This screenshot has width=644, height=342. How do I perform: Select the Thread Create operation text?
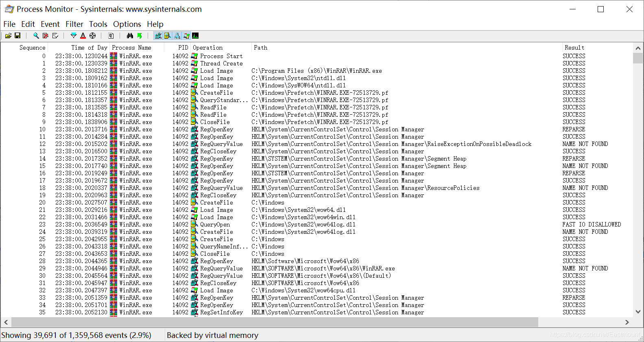[x=221, y=63]
